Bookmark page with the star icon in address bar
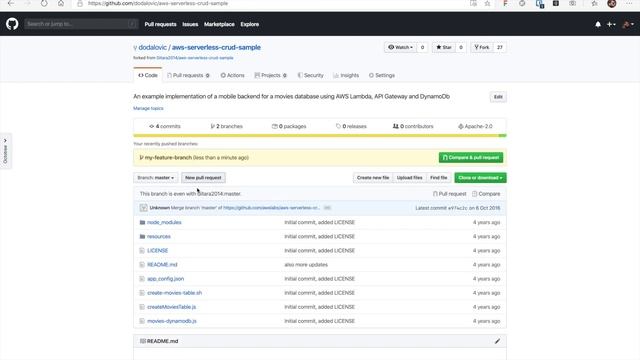Image resolution: width=640 pixels, height=360 pixels. (487, 4)
